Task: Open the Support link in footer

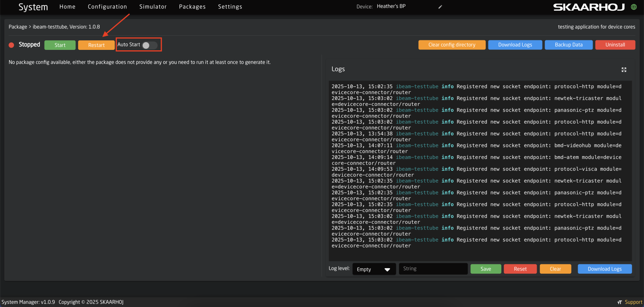Action: [633, 302]
